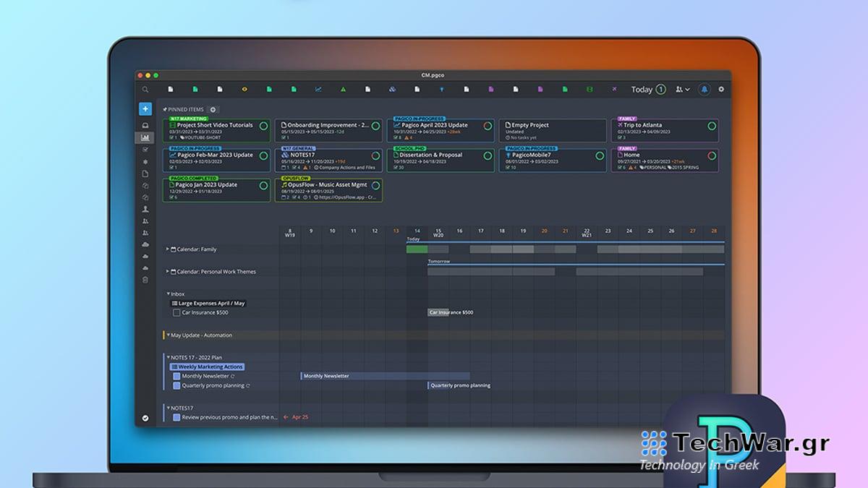Screen dimensions: 868x488
Task: Click the yellow eye tab icon
Action: (244, 90)
